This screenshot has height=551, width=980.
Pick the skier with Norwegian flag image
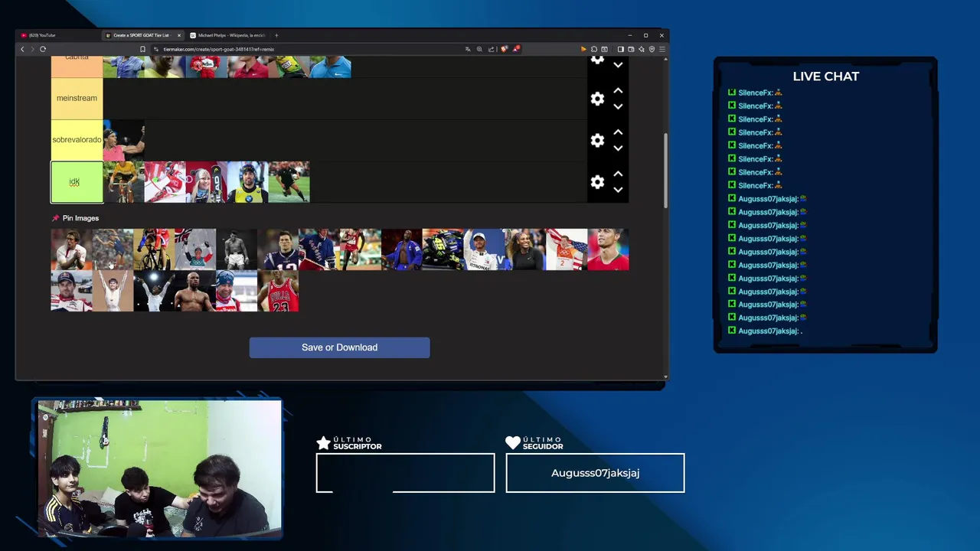[195, 249]
